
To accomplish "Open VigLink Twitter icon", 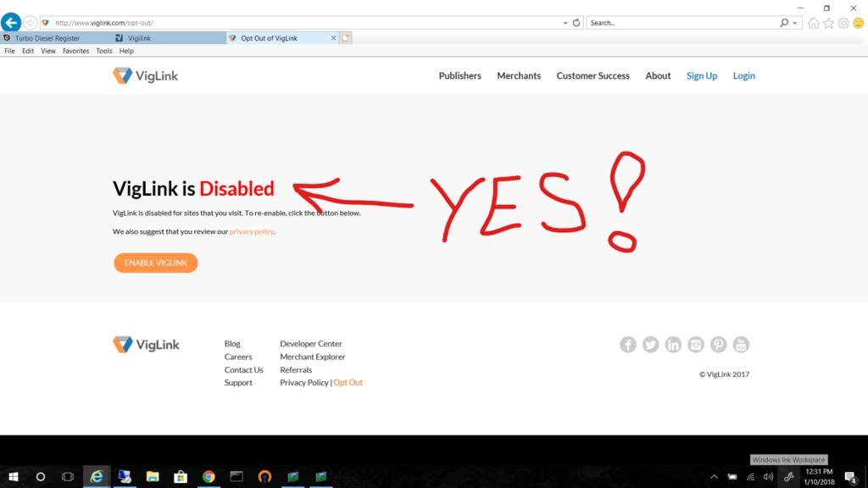I will tap(650, 344).
